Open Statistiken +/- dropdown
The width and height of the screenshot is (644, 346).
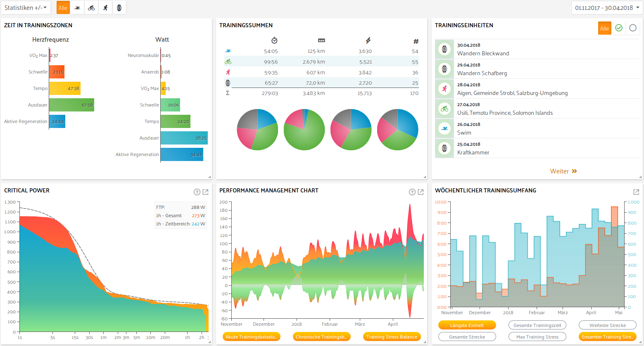point(26,8)
